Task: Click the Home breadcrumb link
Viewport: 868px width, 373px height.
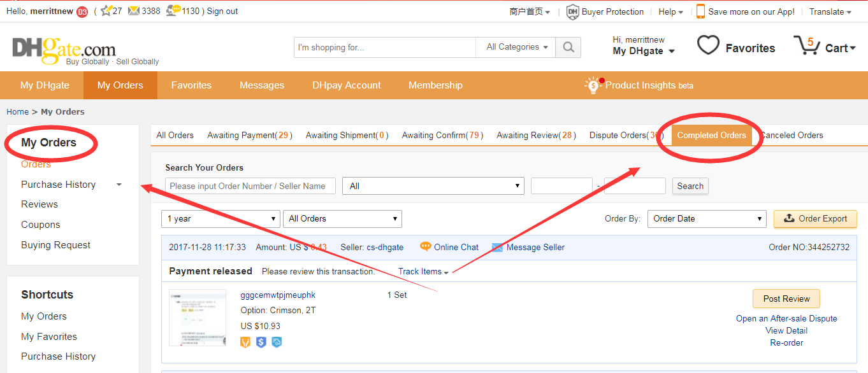Action: pos(18,111)
